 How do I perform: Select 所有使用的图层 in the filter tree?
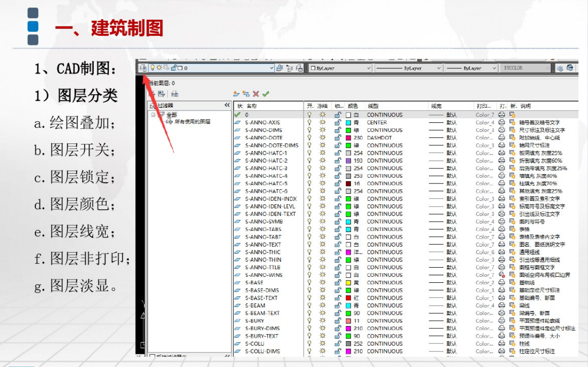pos(192,122)
